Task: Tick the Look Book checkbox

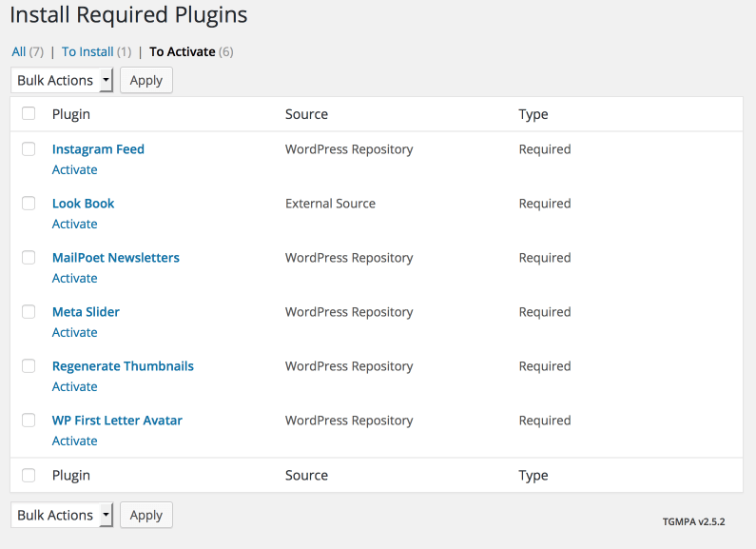Action: coord(29,203)
